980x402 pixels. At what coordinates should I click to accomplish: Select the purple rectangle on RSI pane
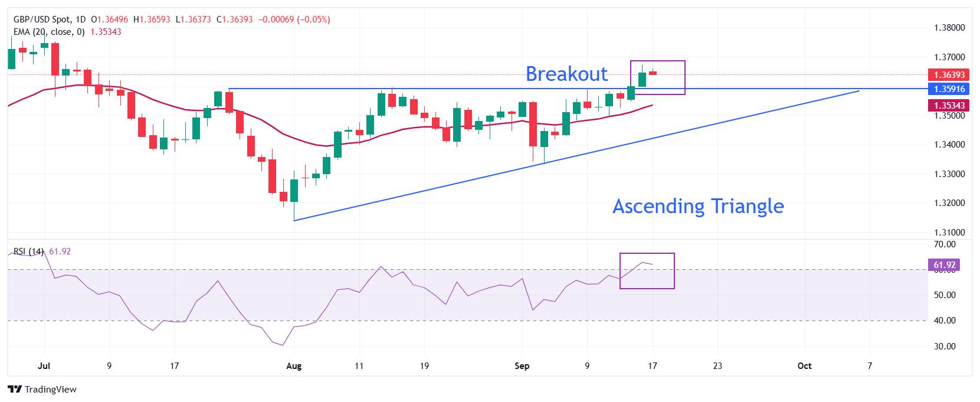point(647,271)
